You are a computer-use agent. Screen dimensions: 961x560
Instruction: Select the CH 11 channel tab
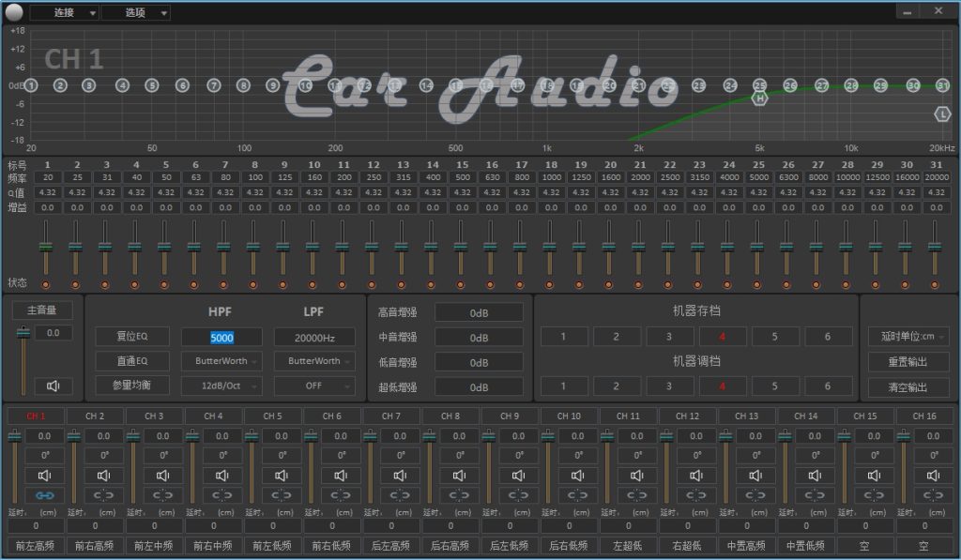point(628,416)
